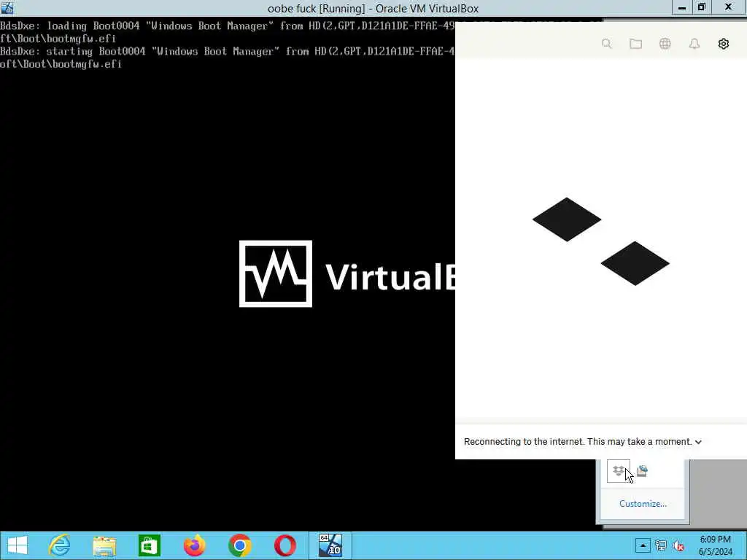Open Windows Store from taskbar
747x560 pixels.
[149, 545]
